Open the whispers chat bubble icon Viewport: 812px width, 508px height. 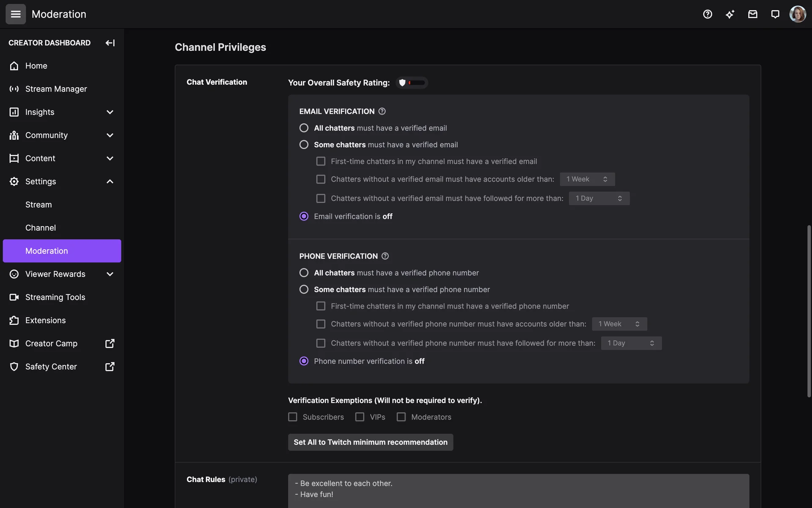pos(775,14)
